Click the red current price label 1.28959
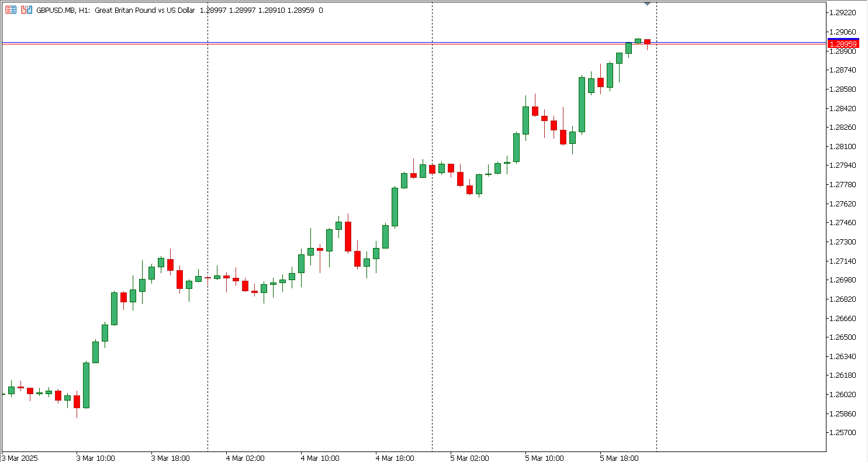Screen dimensions: 868x462 843,44
